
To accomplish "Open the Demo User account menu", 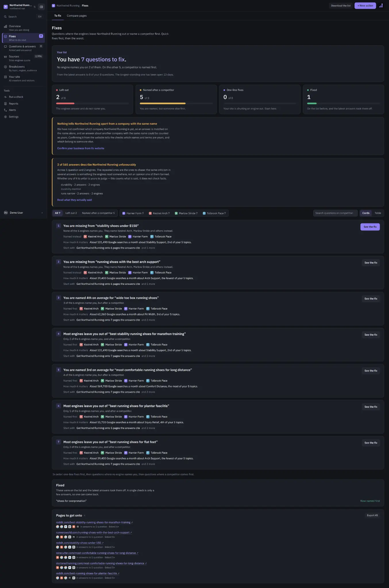I will (24, 213).
